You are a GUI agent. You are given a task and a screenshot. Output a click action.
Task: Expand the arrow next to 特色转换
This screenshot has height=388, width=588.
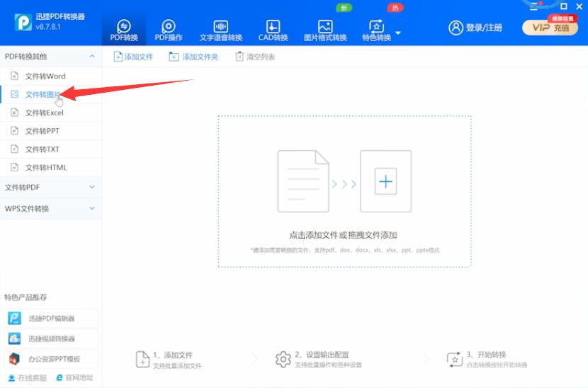[x=398, y=33]
